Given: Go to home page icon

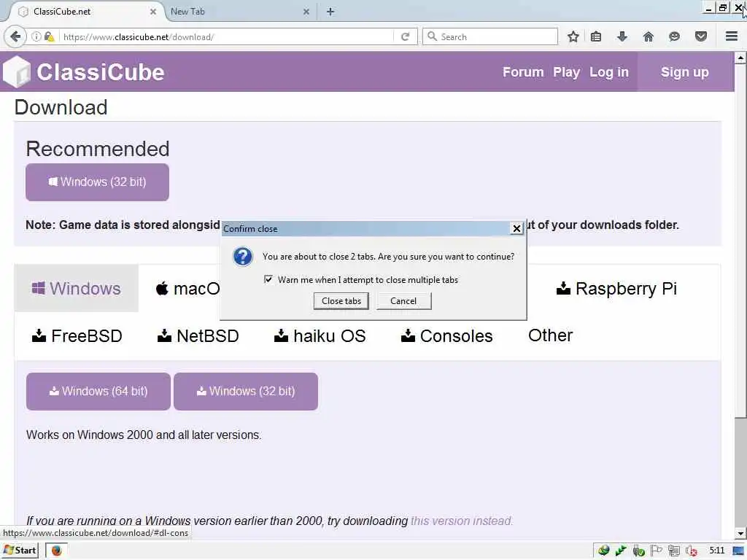Looking at the screenshot, I should 649,36.
